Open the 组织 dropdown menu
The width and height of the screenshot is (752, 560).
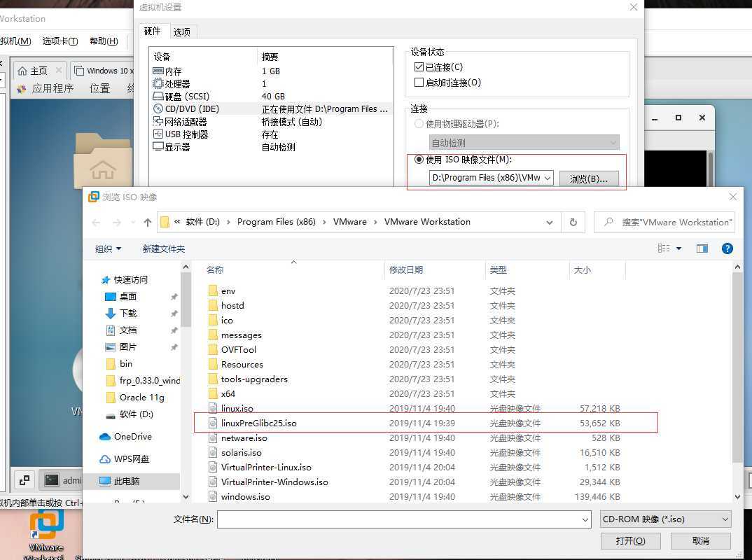108,248
